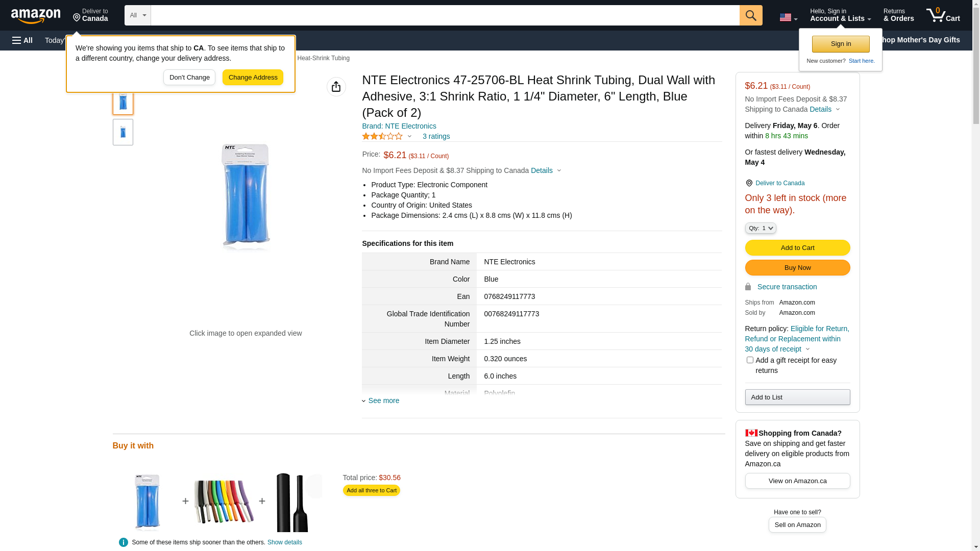The width and height of the screenshot is (980, 551).
Task: Click the US flag language selector
Action: (788, 17)
